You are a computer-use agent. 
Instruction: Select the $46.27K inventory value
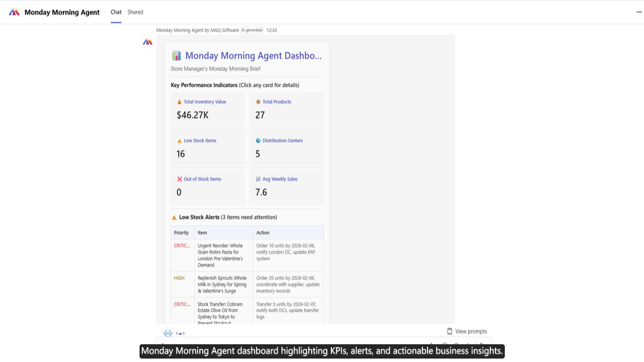coord(192,115)
